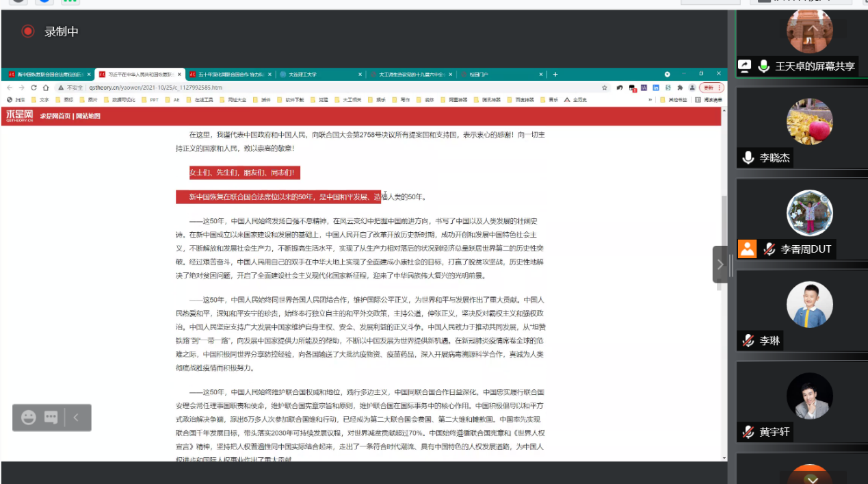Open the browser profile avatar
Viewport: 868px width, 484px height.
point(692,88)
